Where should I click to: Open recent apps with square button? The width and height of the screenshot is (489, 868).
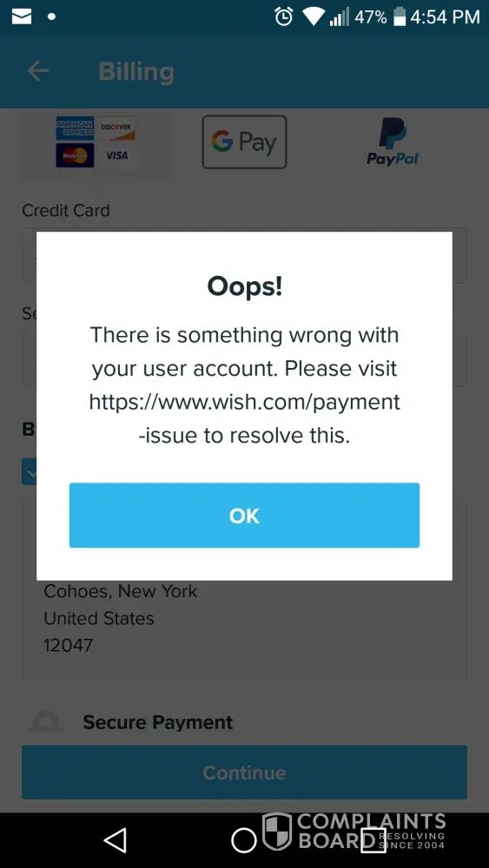pos(373,840)
